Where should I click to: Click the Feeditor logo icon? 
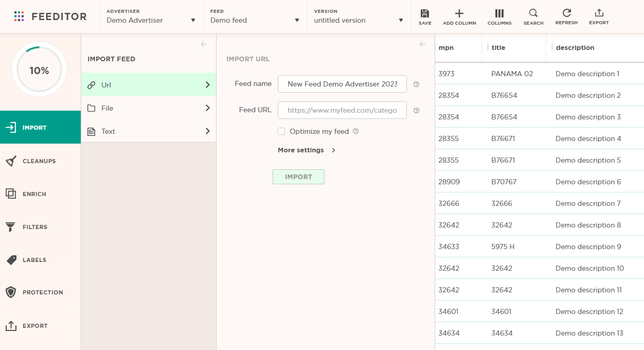(19, 16)
